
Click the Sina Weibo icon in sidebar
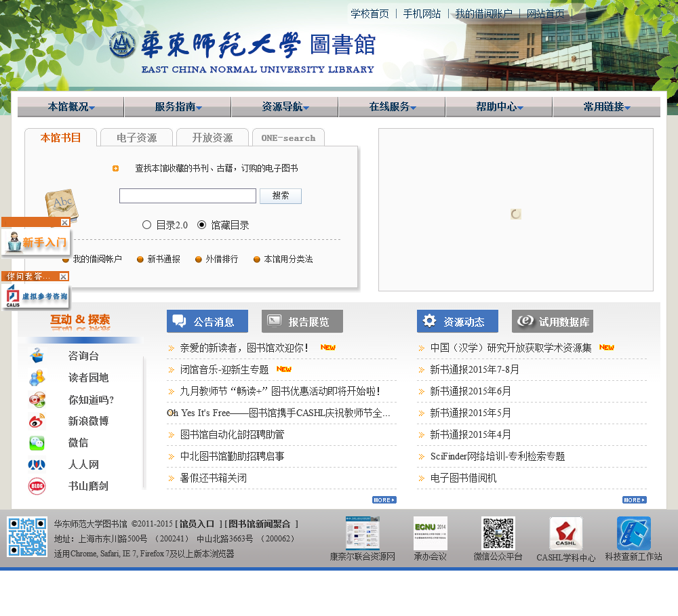pos(37,422)
